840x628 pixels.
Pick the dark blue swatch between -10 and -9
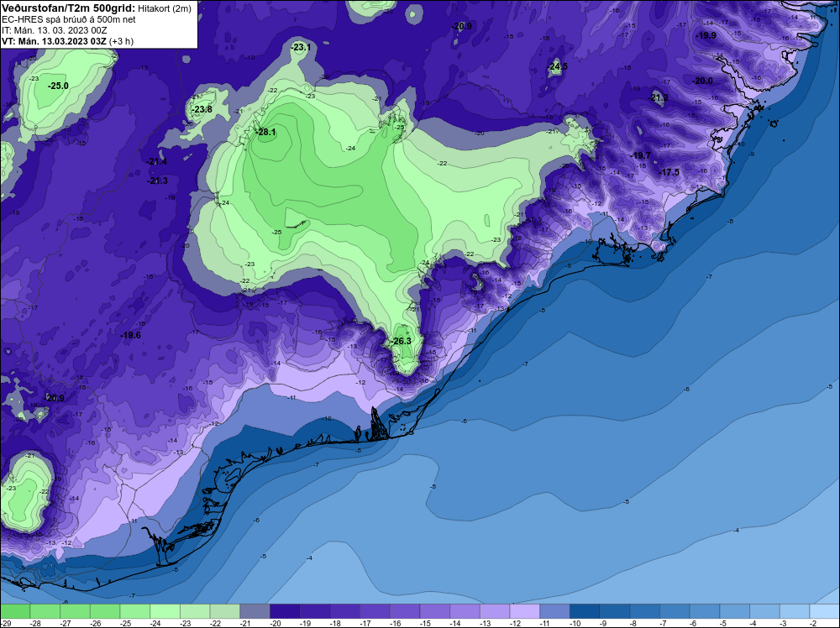[585, 611]
